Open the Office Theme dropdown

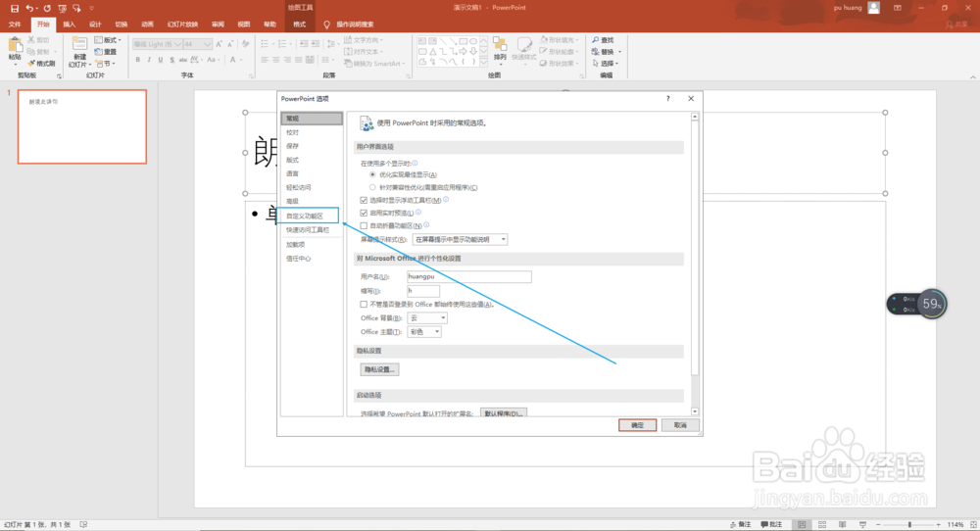point(424,332)
